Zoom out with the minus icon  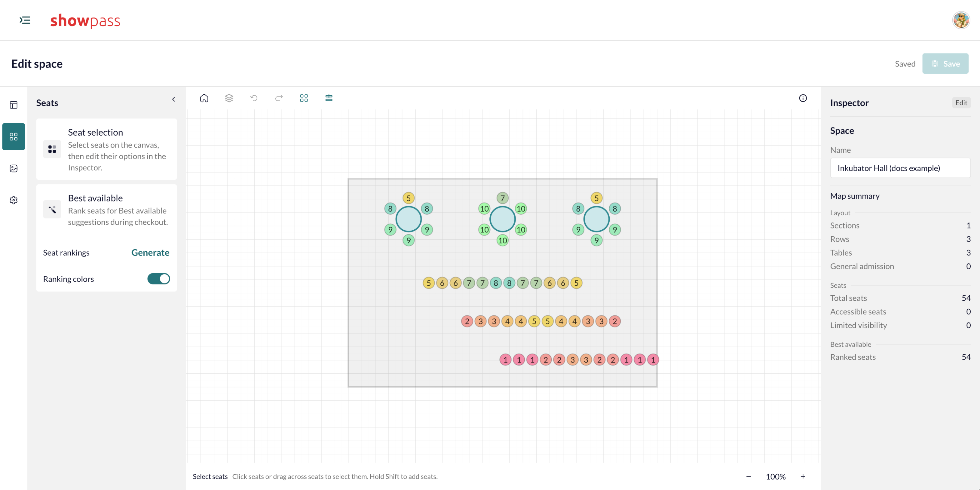point(748,476)
